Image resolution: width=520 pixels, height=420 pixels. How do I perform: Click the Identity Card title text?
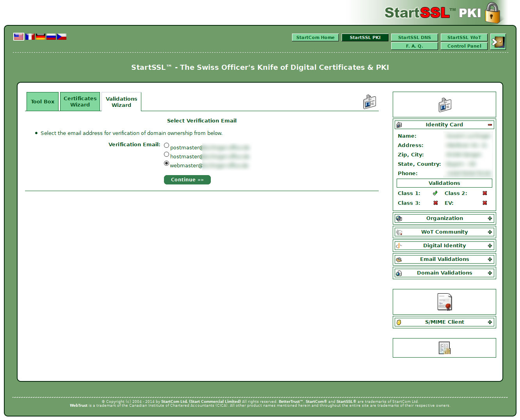tap(444, 125)
